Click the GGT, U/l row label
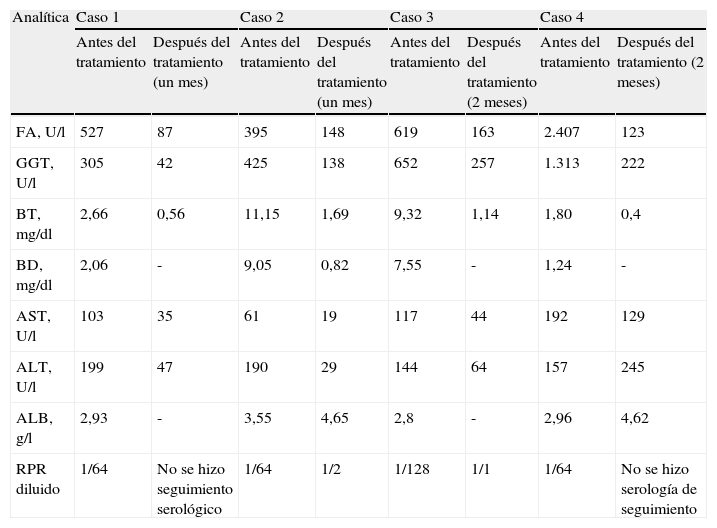This screenshot has height=528, width=717. [x=35, y=172]
